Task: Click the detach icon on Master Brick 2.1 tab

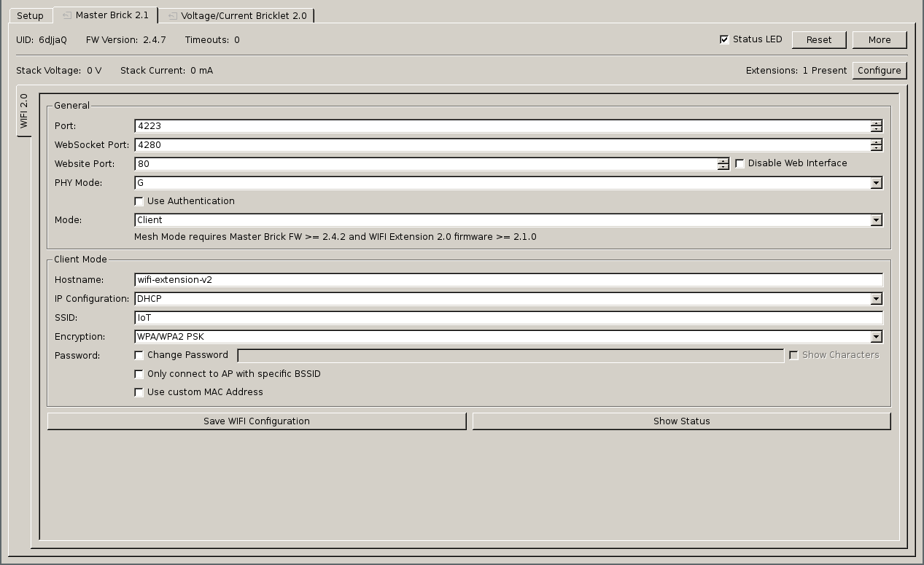Action: coord(66,15)
